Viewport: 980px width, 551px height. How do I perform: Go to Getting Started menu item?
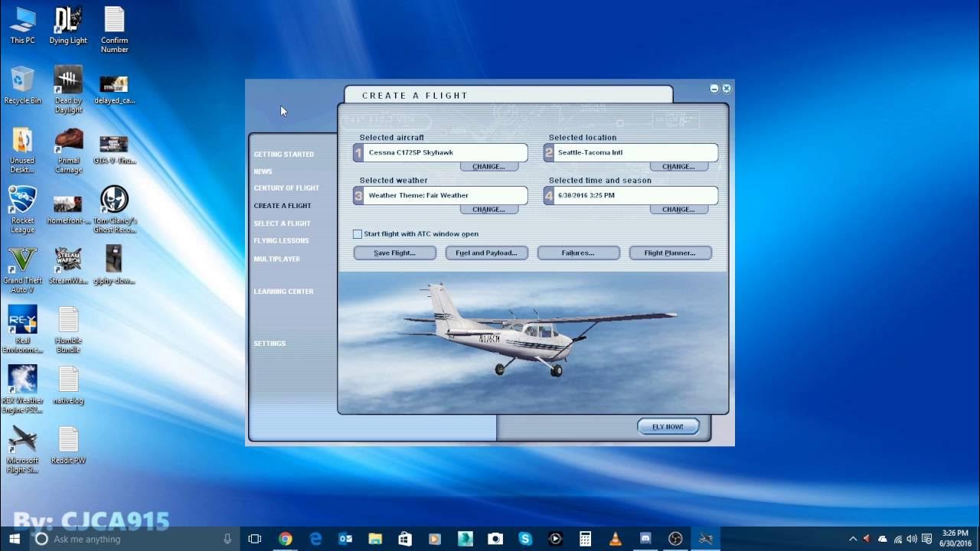click(x=284, y=155)
